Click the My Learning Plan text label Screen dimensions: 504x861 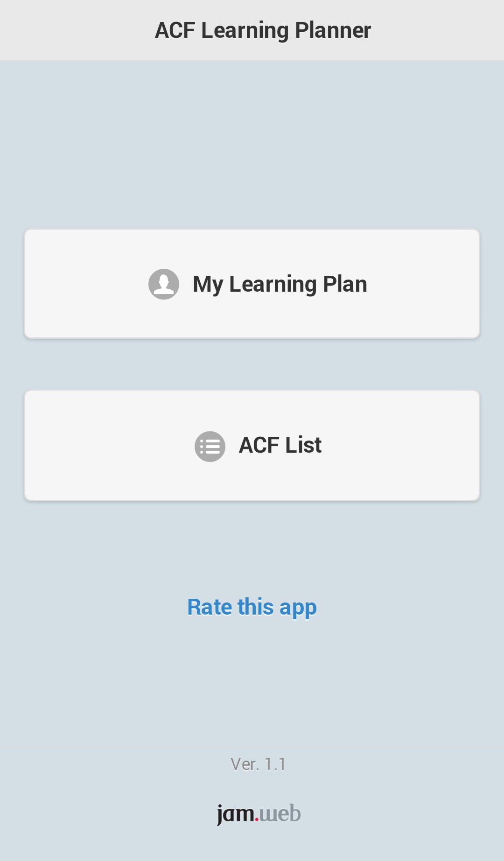[280, 283]
